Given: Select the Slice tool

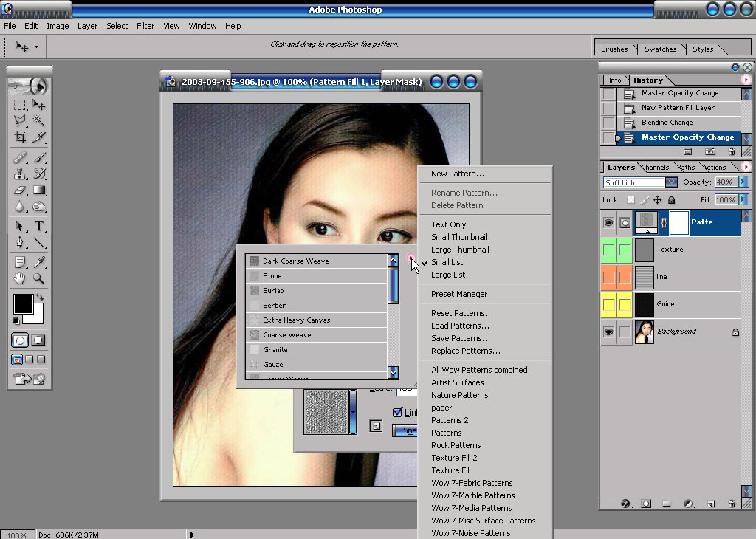Looking at the screenshot, I should (39, 137).
